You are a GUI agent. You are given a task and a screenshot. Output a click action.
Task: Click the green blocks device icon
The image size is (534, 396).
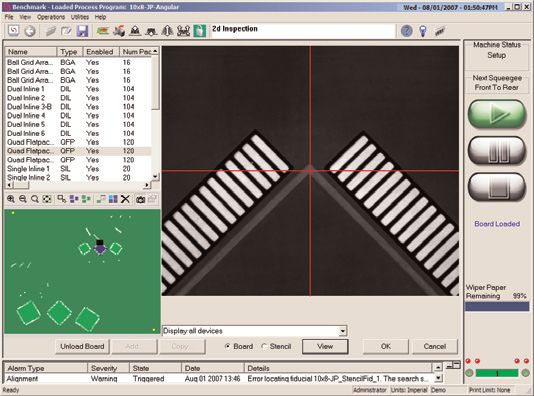tap(86, 199)
